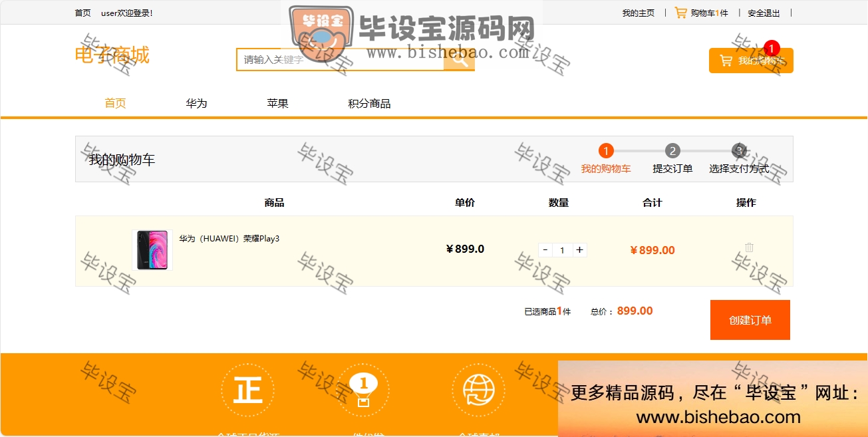Delete the HUAWEI 荣耀Play3 item with the trash icon

[749, 247]
